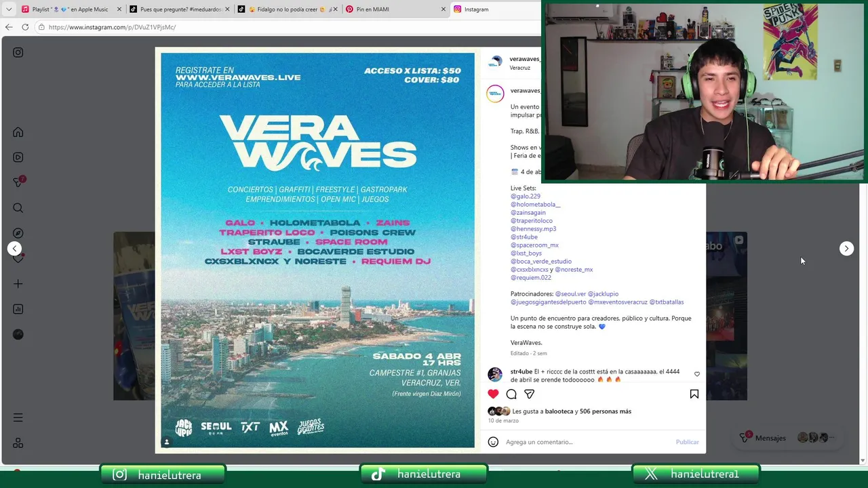The height and width of the screenshot is (488, 868).
Task: Open direct messages icon with badge in sidebar
Action: 18,182
